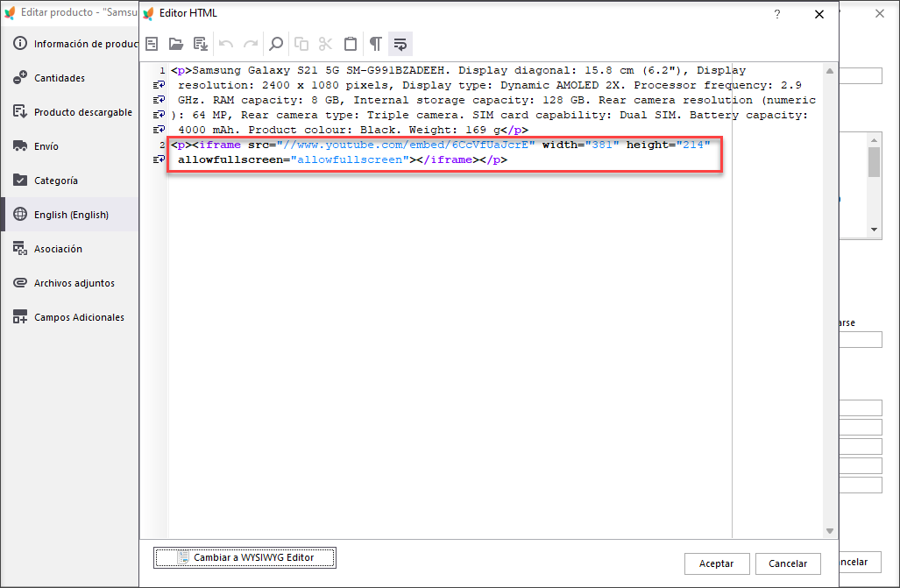This screenshot has height=588, width=900.
Task: Click the Save to file toolbar icon
Action: [x=201, y=44]
